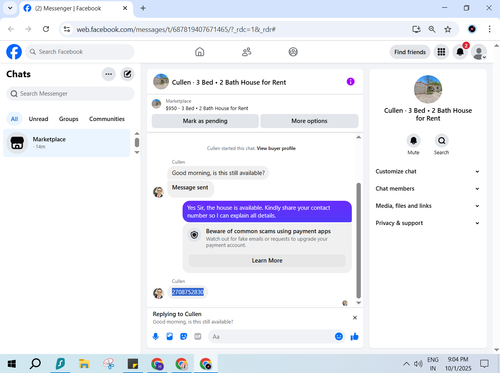Click the message text input box
Screen dimensions: 500x373
(272, 337)
